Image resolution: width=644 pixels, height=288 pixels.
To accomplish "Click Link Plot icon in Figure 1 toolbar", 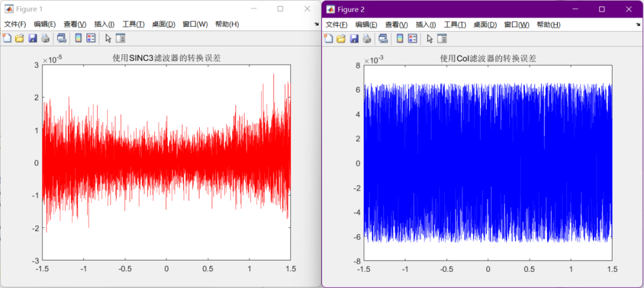I will (61, 39).
